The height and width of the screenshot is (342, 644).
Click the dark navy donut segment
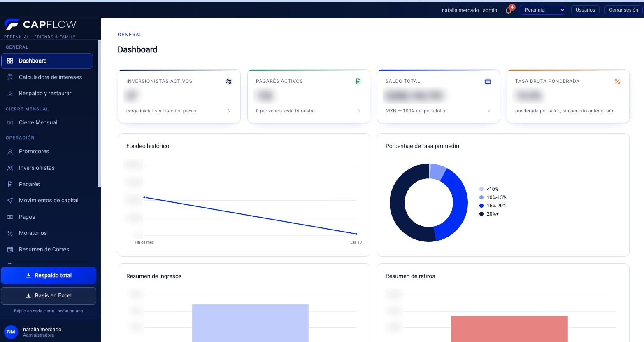[398, 206]
